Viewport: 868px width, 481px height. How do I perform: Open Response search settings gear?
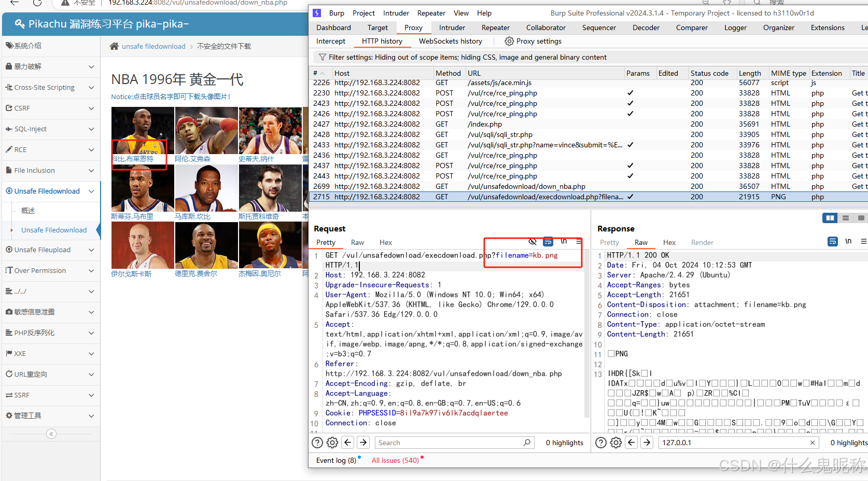pos(616,443)
